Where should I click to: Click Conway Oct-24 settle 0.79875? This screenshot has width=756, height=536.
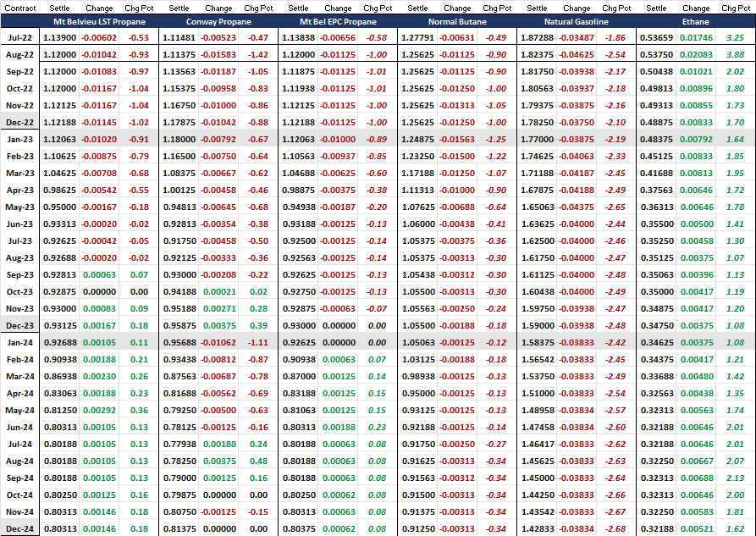click(179, 495)
